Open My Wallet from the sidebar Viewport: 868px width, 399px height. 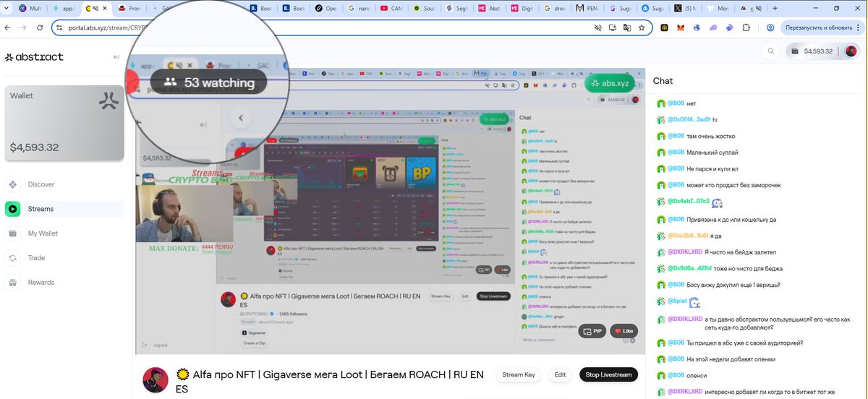tap(64, 233)
